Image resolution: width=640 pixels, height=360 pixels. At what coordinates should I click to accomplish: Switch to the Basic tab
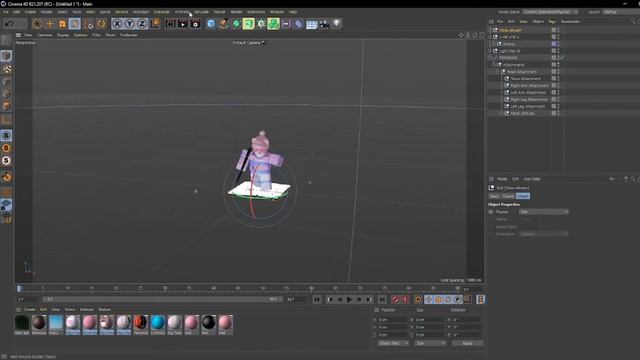494,196
